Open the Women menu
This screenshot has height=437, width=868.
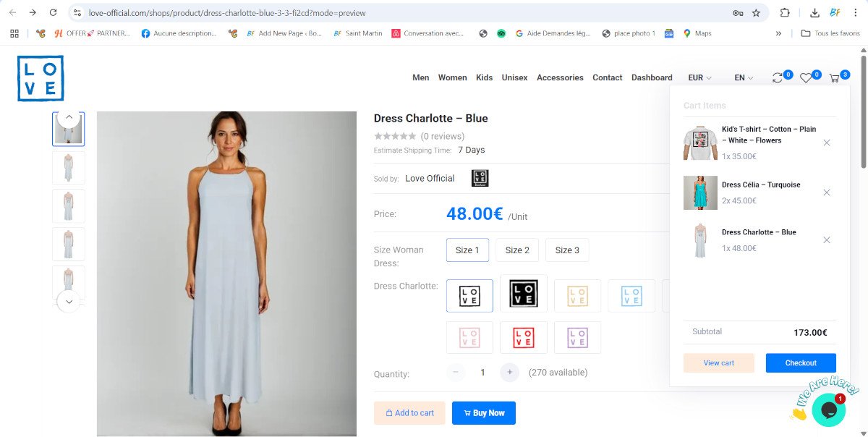point(452,78)
